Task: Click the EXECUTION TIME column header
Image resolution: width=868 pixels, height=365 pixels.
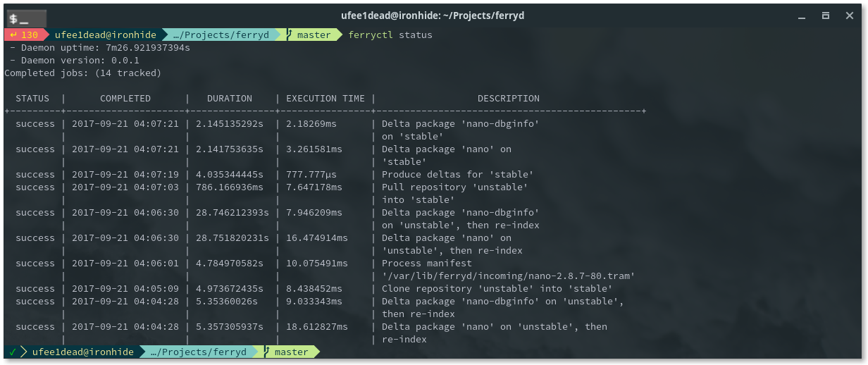Action: point(325,98)
